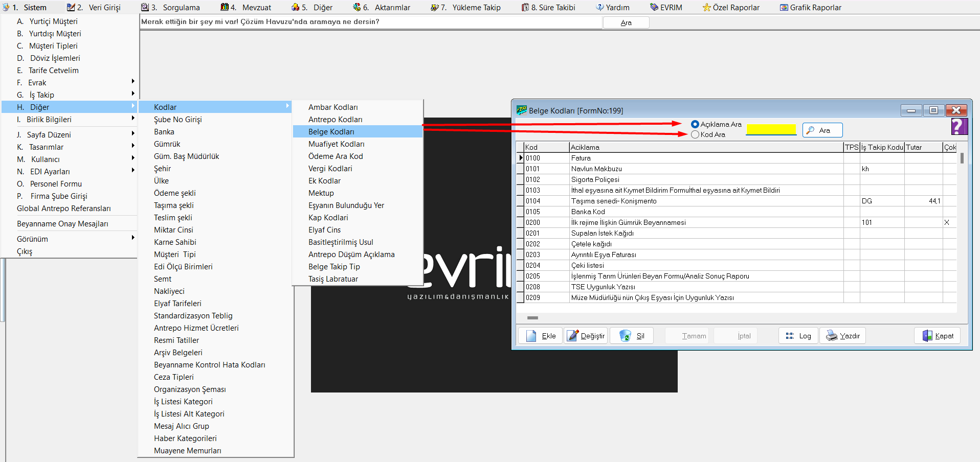Click the grid horizontal scrollbar thumb
The width and height of the screenshot is (980, 462).
(x=532, y=318)
